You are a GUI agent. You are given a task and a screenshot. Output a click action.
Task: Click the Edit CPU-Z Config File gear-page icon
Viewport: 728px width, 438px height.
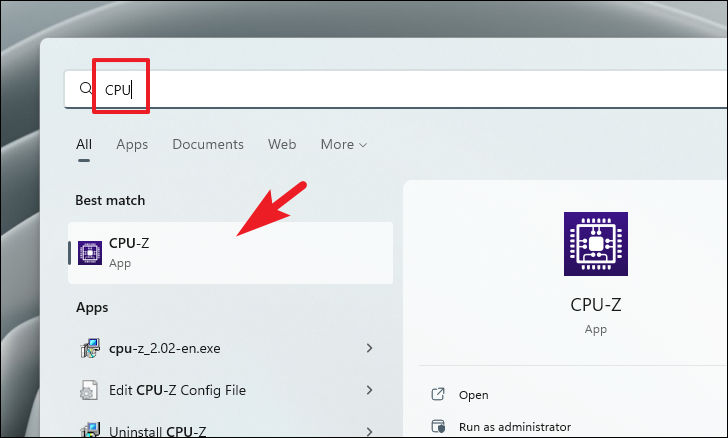(89, 390)
